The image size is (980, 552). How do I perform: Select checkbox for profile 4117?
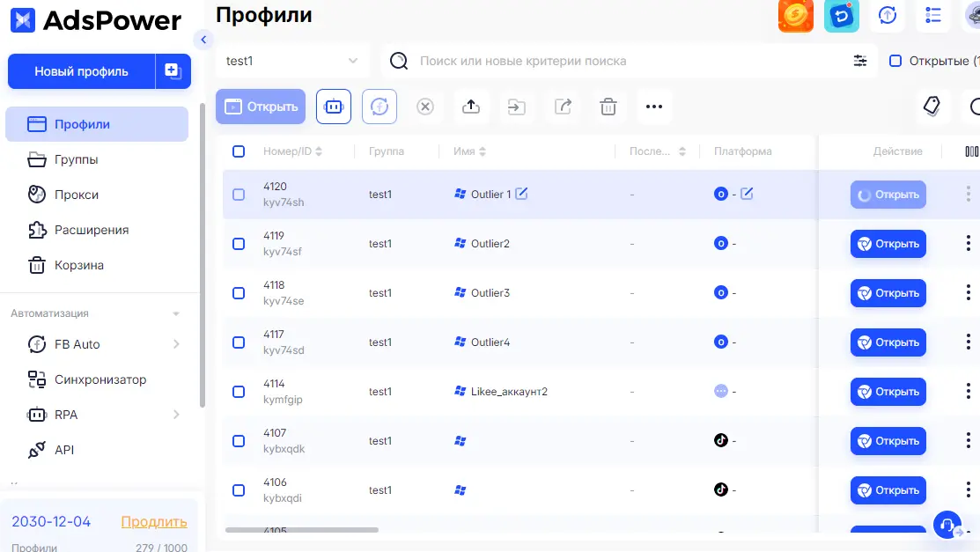(x=239, y=342)
